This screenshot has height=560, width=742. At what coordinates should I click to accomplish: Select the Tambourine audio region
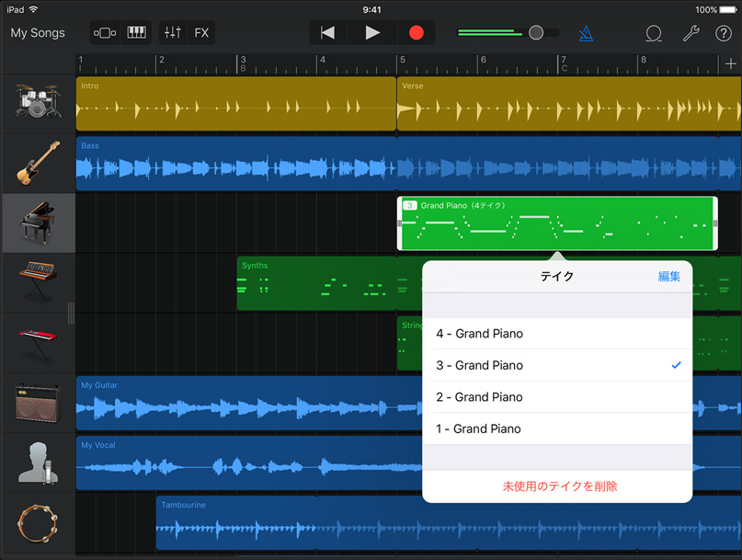(449, 522)
